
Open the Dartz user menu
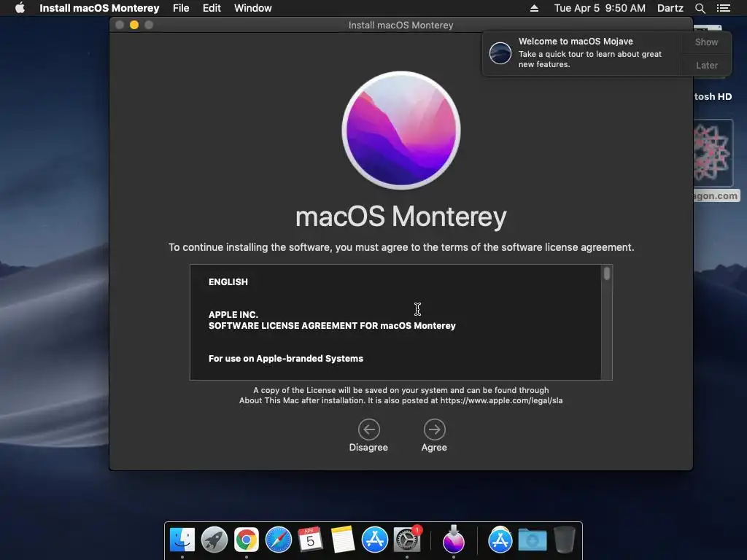(x=670, y=8)
